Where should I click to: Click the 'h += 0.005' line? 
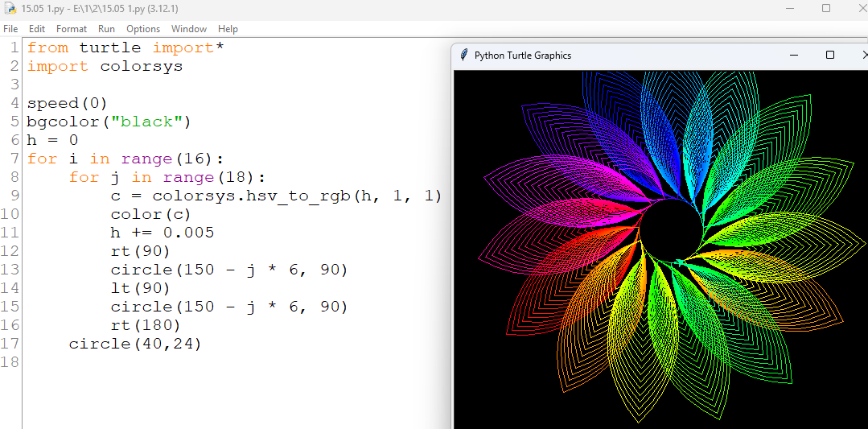point(162,233)
